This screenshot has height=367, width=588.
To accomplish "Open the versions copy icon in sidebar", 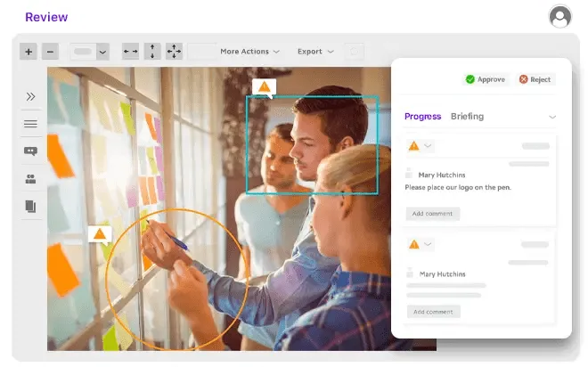I will pos(31,206).
